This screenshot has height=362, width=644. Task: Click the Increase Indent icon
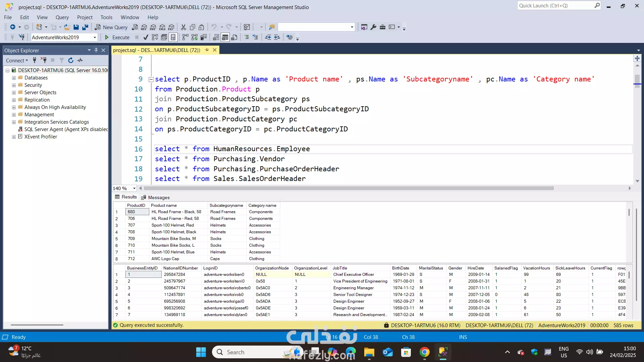(x=277, y=37)
